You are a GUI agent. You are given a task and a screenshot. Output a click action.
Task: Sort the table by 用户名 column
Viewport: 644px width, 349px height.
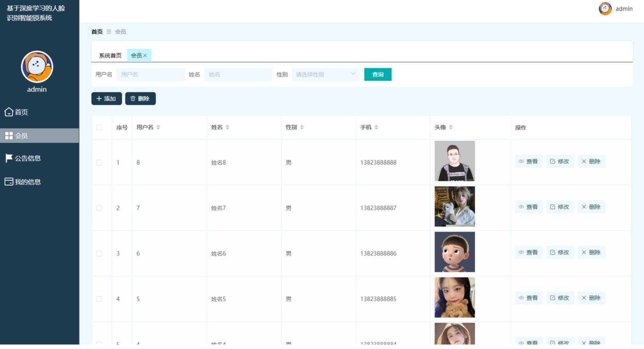click(x=158, y=127)
